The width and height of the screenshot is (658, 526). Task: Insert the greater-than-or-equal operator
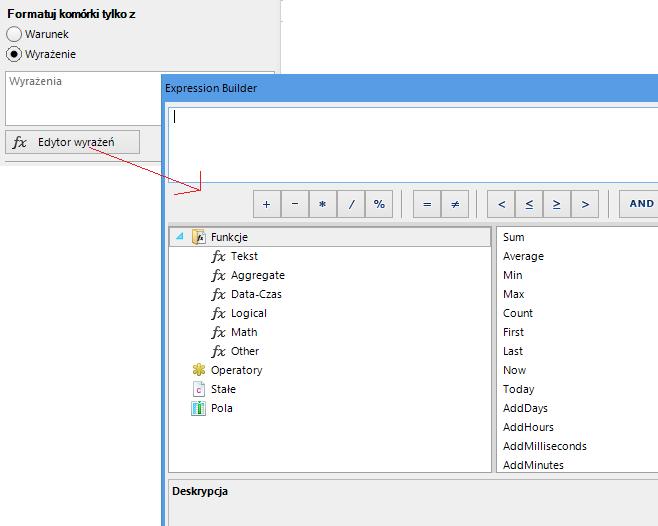click(x=557, y=204)
